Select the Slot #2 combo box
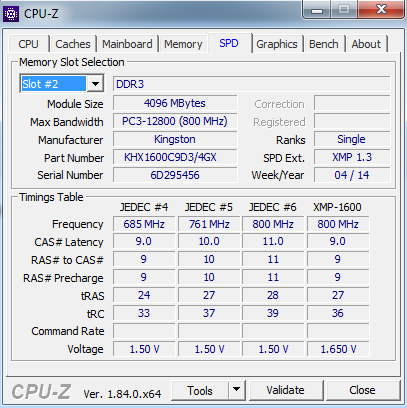The image size is (407, 408). (62, 84)
